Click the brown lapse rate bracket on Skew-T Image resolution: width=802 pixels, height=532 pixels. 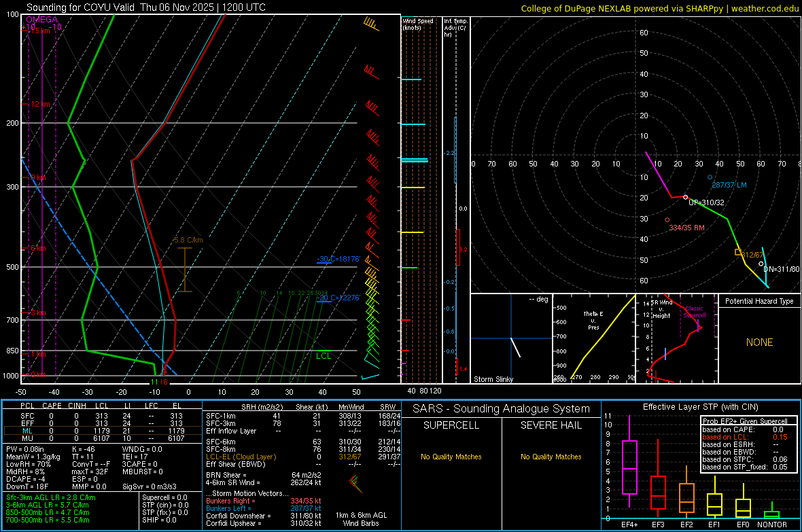point(185,270)
